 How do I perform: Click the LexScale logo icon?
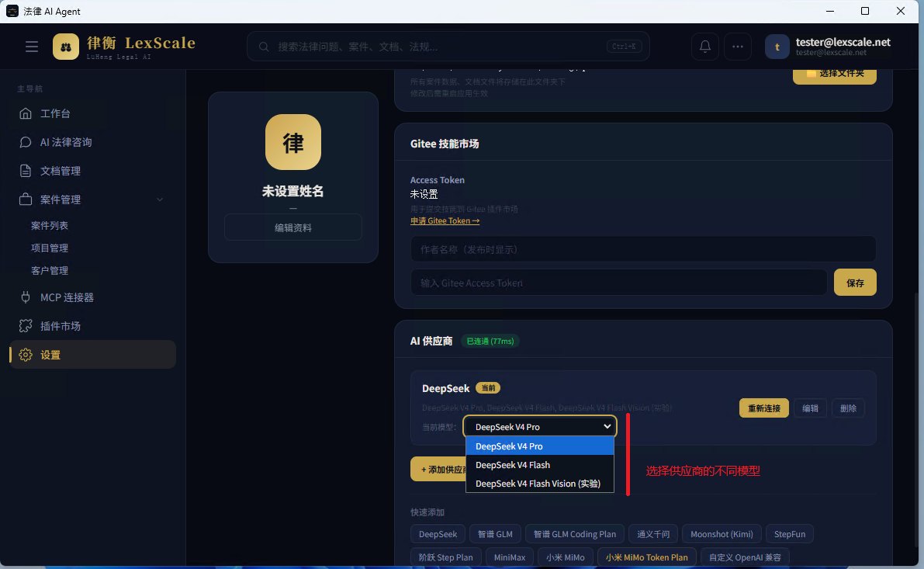66,47
